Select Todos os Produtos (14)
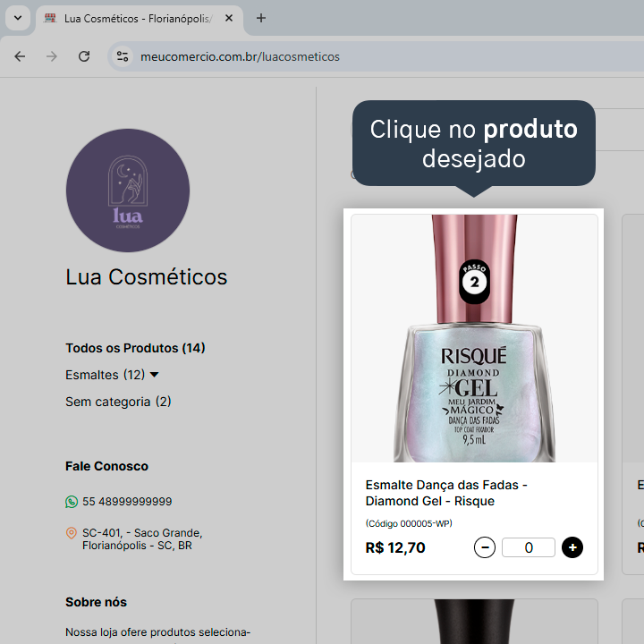Screen dimensions: 644x644 (x=135, y=348)
